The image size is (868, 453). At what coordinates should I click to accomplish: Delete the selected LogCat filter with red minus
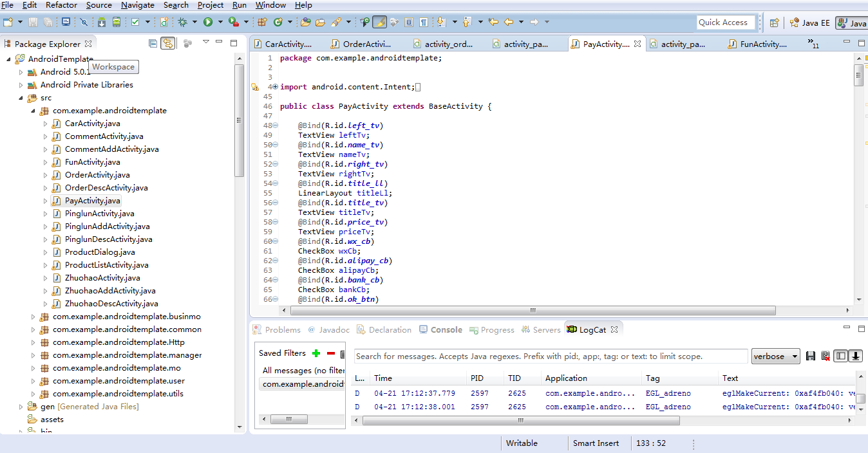pos(330,353)
